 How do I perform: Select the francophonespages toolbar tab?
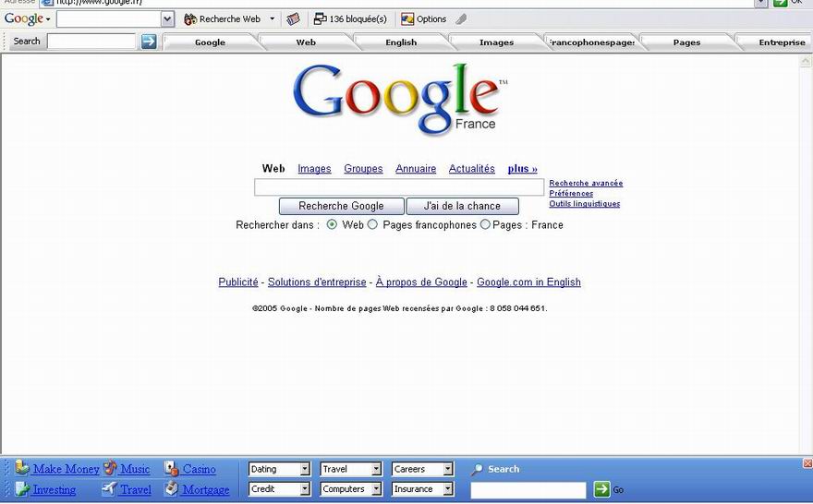coord(591,42)
